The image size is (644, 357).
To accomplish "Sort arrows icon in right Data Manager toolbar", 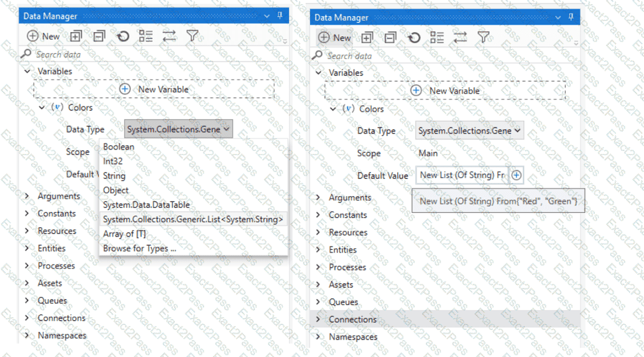I will pyautogui.click(x=460, y=38).
